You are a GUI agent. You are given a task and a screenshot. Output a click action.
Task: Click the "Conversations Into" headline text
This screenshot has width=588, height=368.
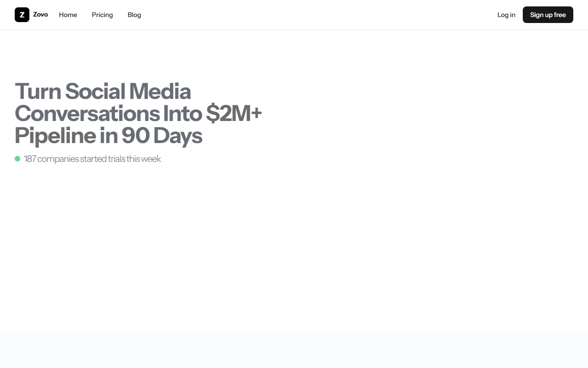click(108, 113)
